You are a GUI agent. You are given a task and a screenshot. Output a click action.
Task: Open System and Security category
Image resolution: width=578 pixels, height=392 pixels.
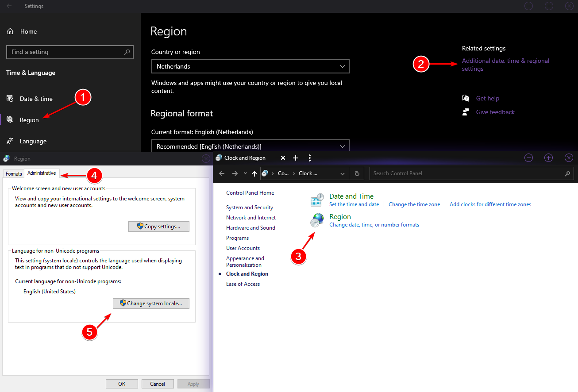[x=250, y=208]
